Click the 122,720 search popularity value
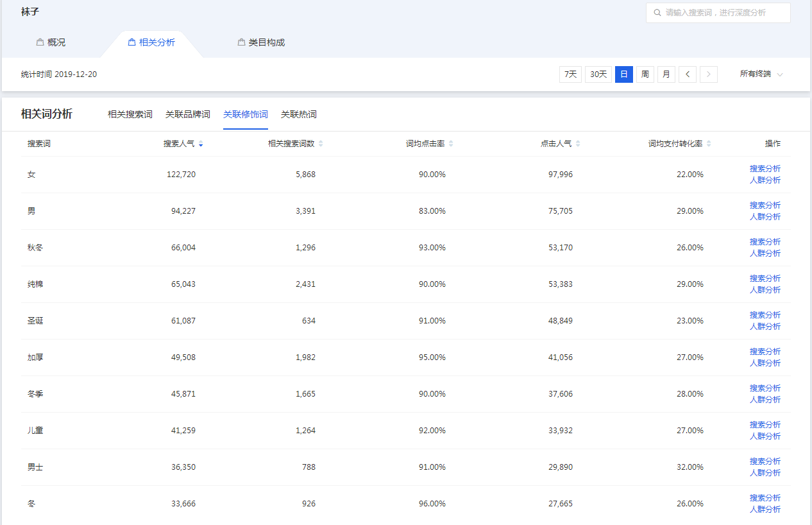Viewport: 812px width, 525px height. pyautogui.click(x=180, y=175)
